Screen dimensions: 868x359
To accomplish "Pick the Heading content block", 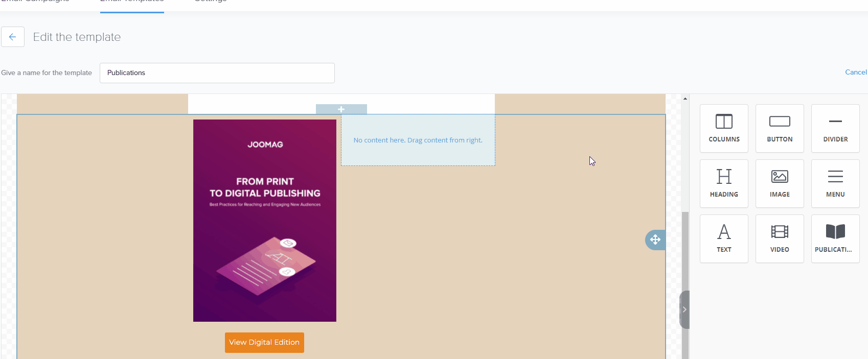I will pos(724,183).
